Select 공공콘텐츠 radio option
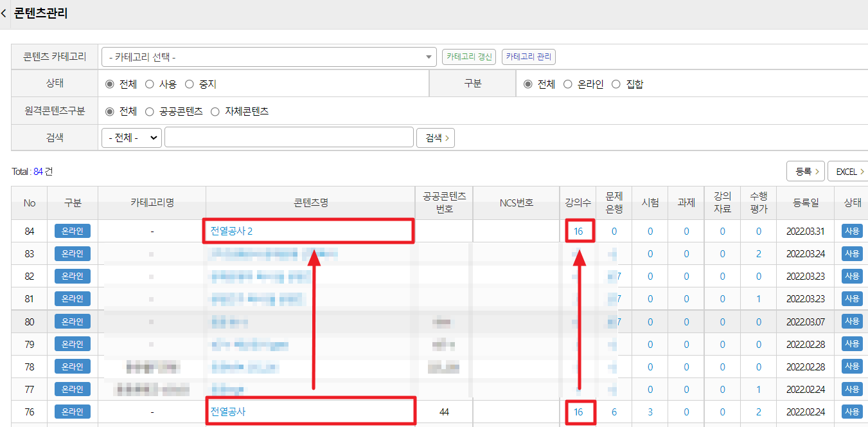This screenshot has width=868, height=427. click(x=150, y=112)
